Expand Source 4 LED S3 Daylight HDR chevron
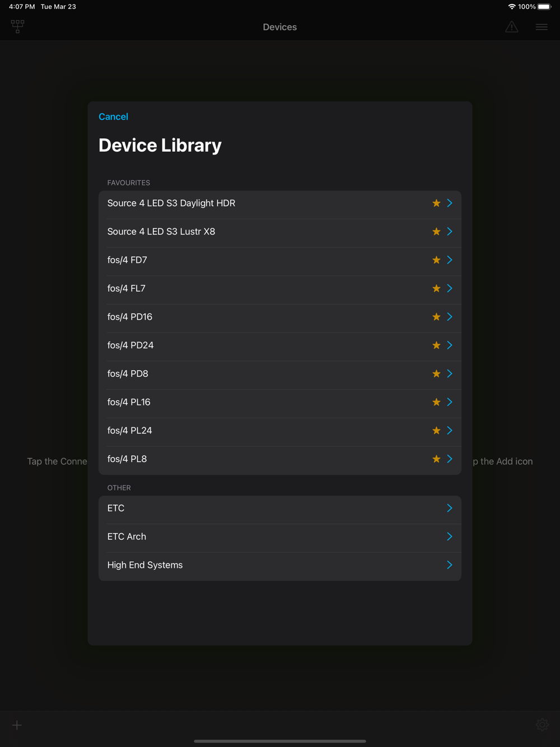 [450, 203]
